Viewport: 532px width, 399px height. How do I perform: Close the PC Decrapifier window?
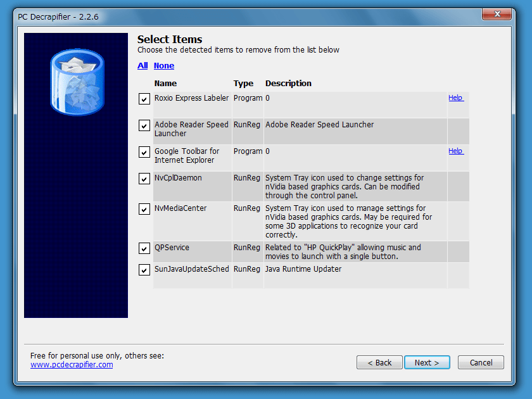[497, 14]
